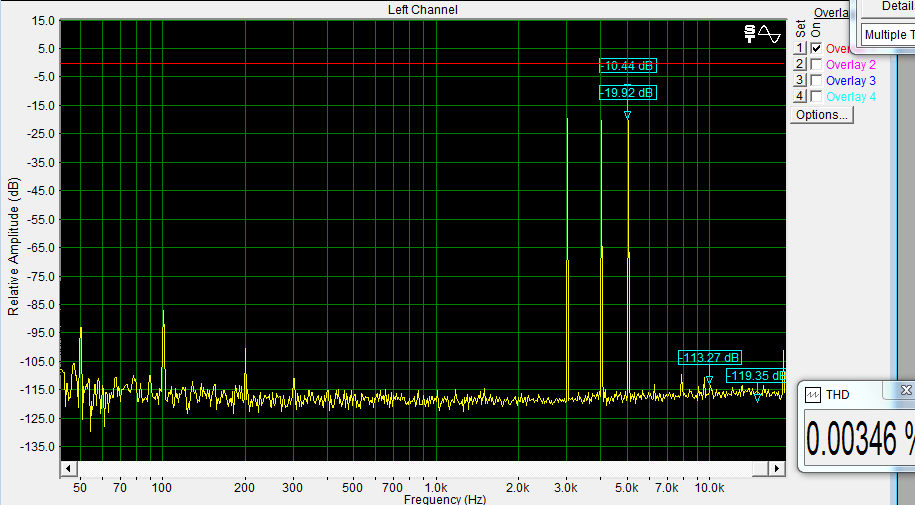Click the -135.0 amplitude axis tick label
Image resolution: width=915 pixels, height=505 pixels.
pyautogui.click(x=39, y=447)
